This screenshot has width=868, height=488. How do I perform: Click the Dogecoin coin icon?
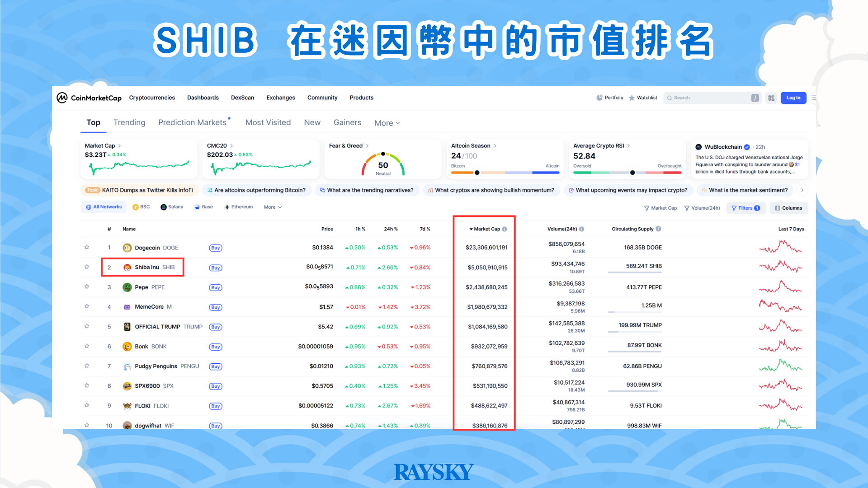(x=127, y=248)
